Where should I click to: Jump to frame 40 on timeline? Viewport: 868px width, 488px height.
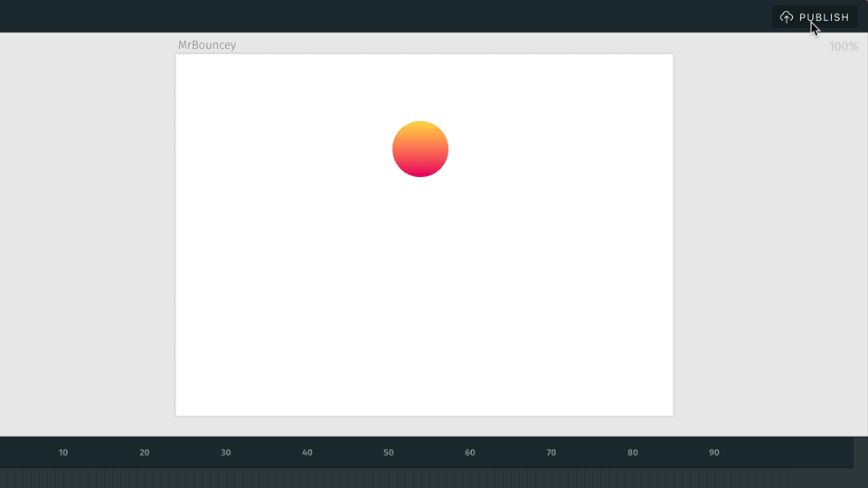307,453
